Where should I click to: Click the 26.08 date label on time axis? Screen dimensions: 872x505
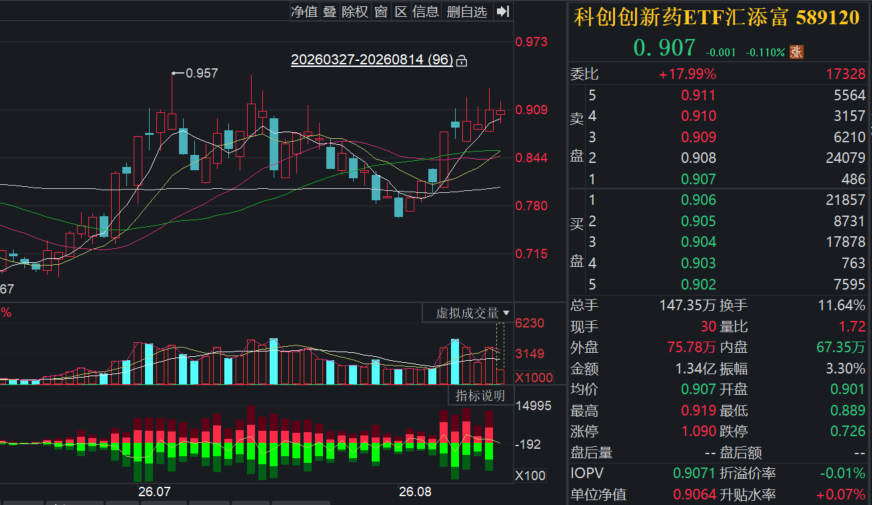pos(415,492)
